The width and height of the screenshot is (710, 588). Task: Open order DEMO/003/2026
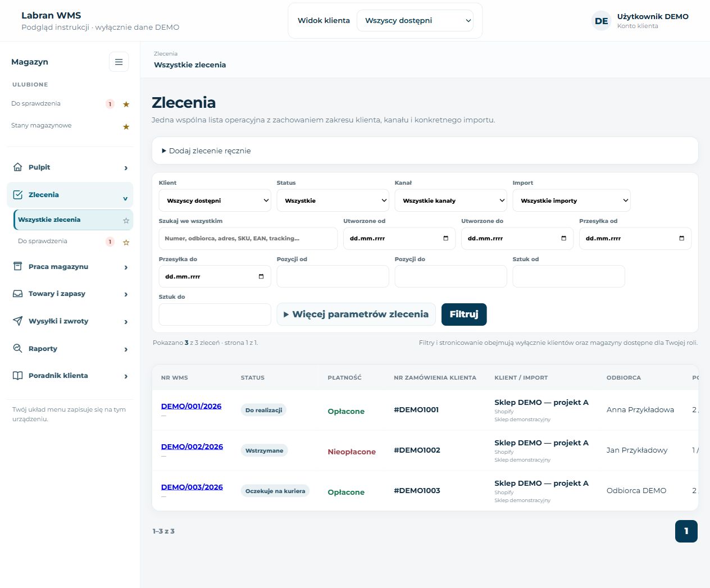(x=192, y=487)
